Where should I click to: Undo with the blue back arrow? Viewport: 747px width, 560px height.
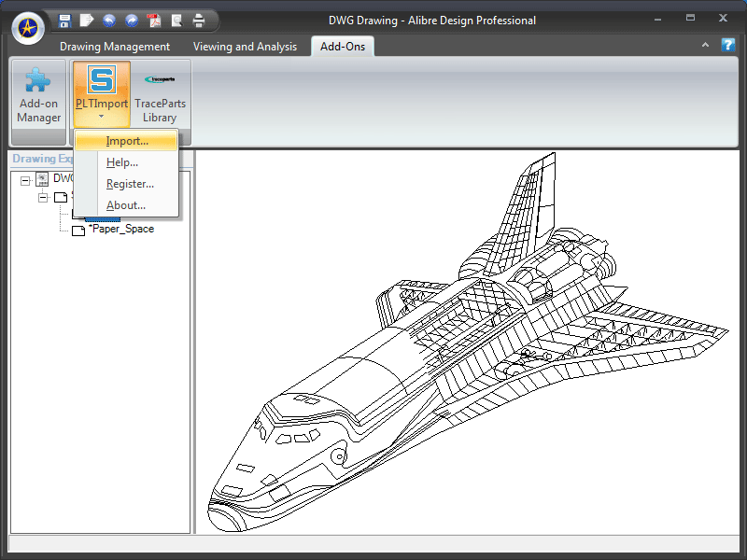pos(109,20)
